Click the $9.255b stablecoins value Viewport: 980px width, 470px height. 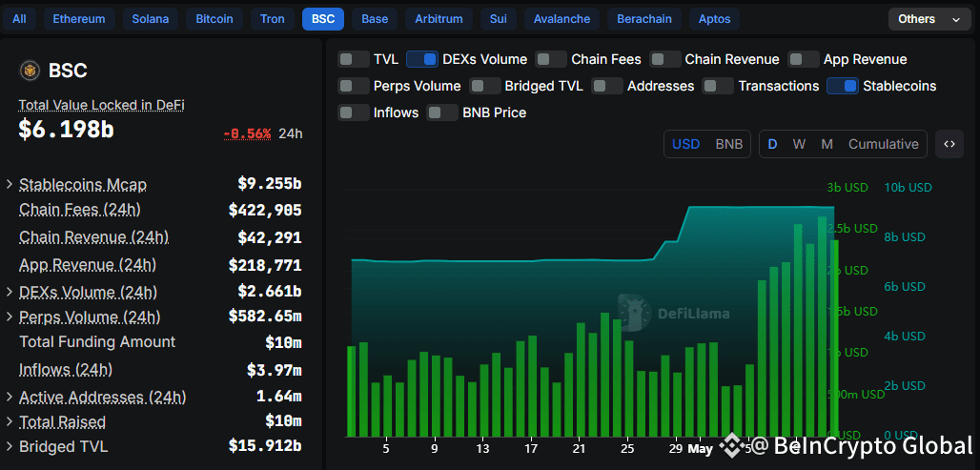click(x=270, y=184)
